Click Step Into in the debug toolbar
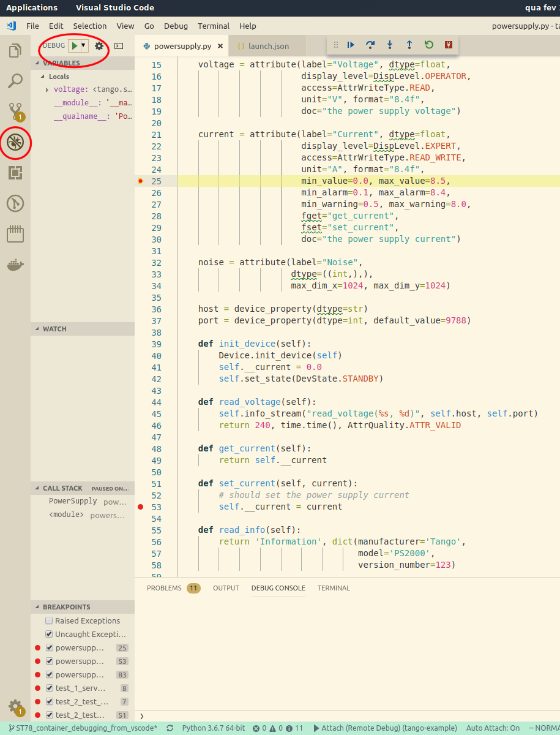Screen dimensions: 560x735 tap(390, 45)
